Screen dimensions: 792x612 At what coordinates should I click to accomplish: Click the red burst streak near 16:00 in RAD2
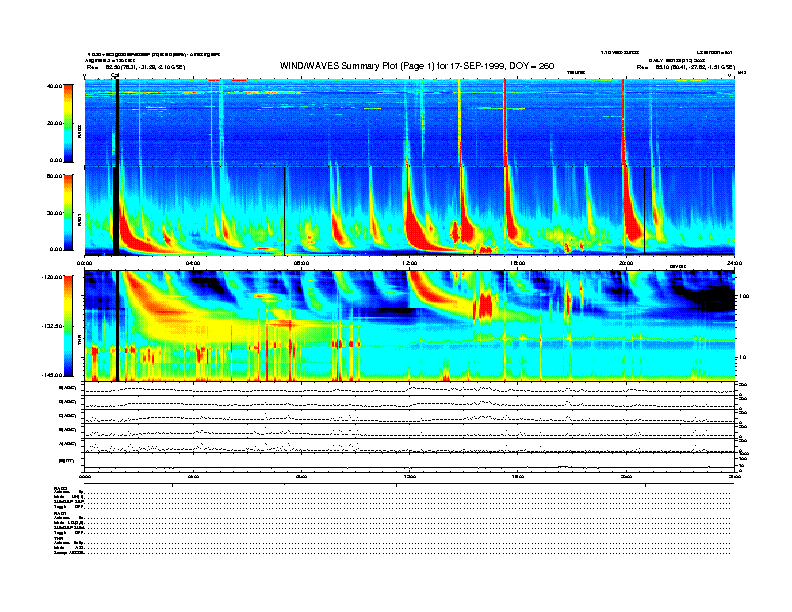tap(505, 123)
